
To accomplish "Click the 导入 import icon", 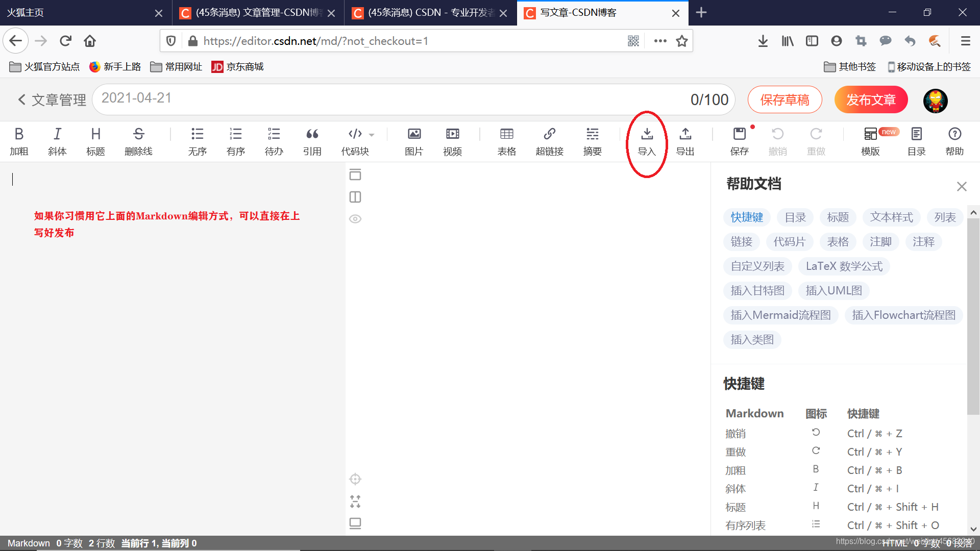I will 647,134.
